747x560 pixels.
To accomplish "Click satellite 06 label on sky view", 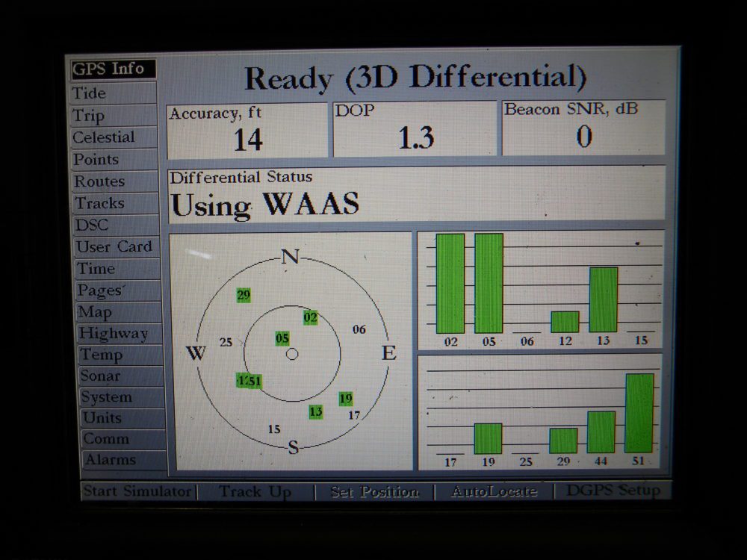I will point(359,329).
